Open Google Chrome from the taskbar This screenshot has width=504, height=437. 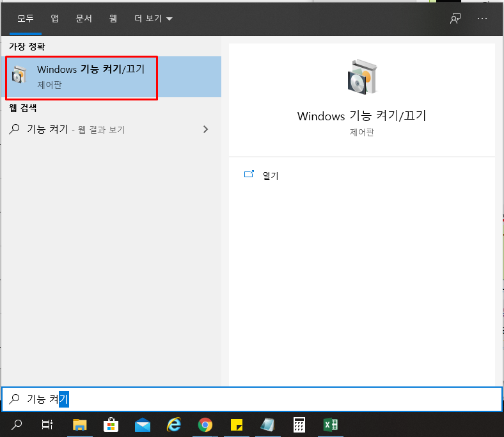click(x=205, y=425)
